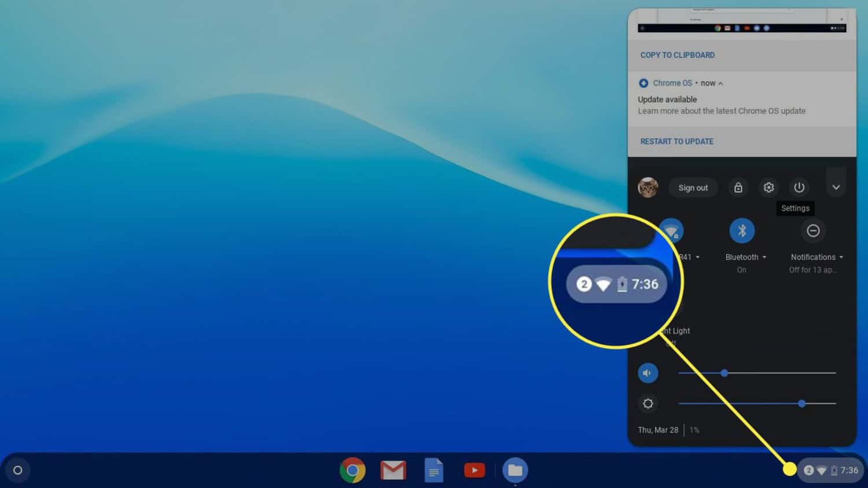Viewport: 868px width, 488px height.
Task: Collapse the quick settings panel chevron
Action: pyautogui.click(x=836, y=187)
